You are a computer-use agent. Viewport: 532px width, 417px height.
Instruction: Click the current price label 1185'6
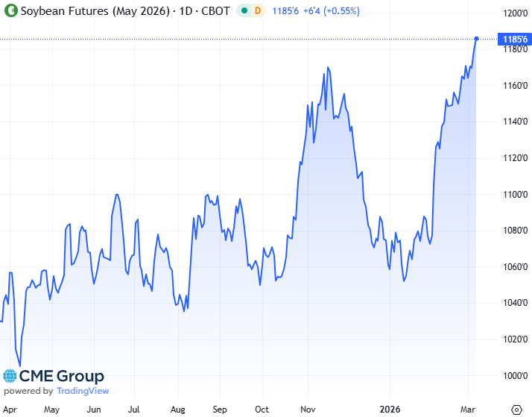click(516, 39)
